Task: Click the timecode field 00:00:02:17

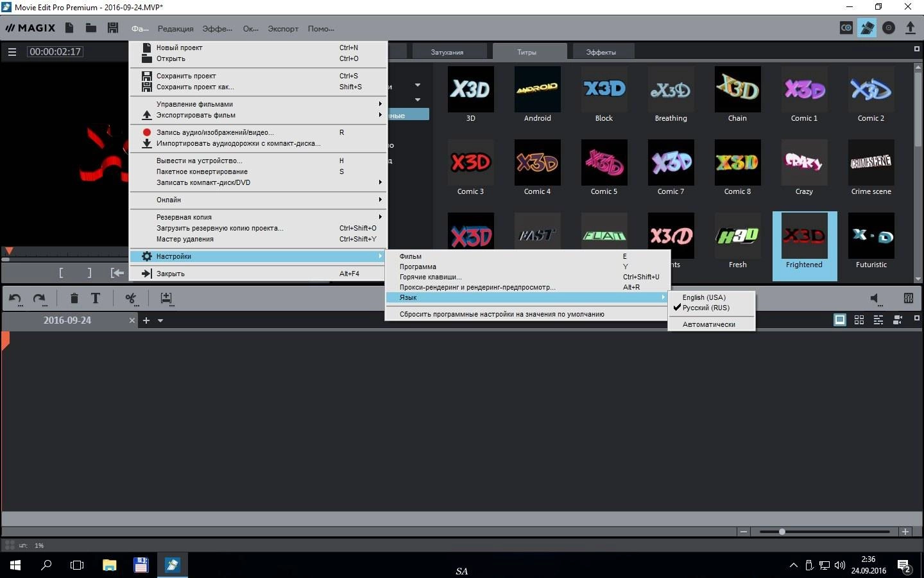Action: [x=55, y=52]
